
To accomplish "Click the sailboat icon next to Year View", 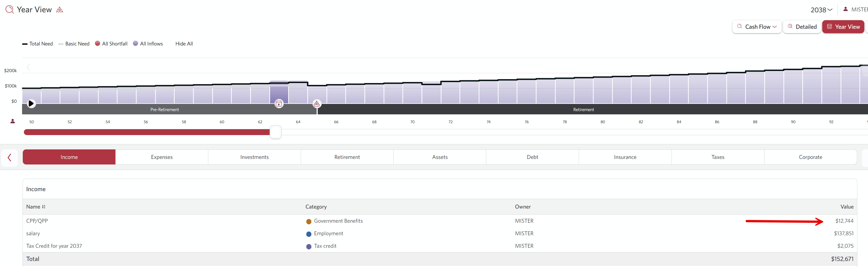I will tap(60, 10).
